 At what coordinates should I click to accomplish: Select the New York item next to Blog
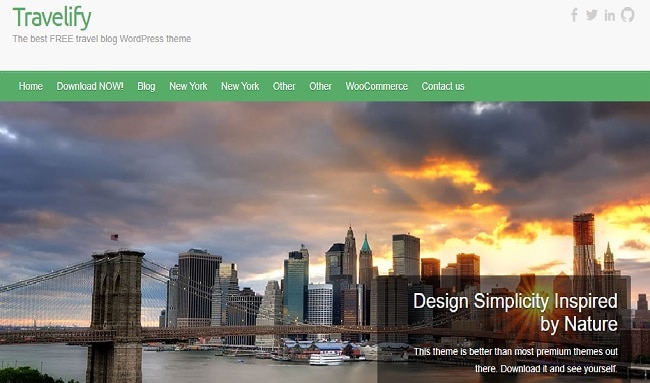[x=188, y=86]
